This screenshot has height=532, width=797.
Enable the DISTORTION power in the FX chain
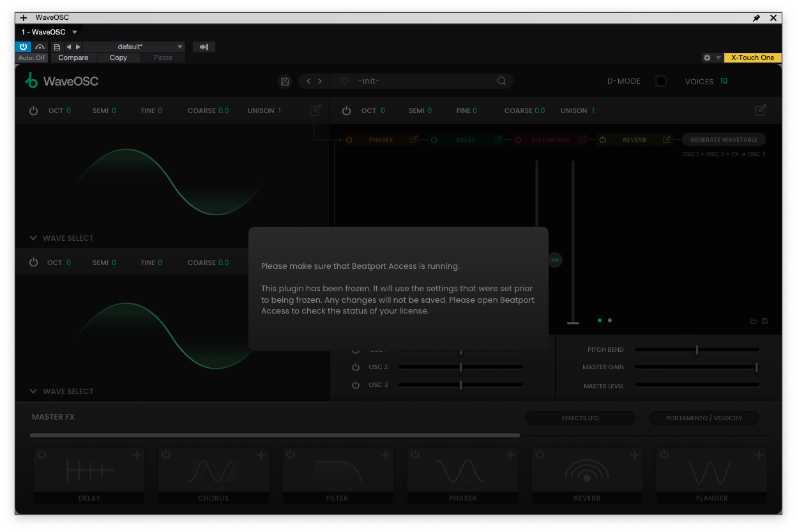click(x=518, y=139)
